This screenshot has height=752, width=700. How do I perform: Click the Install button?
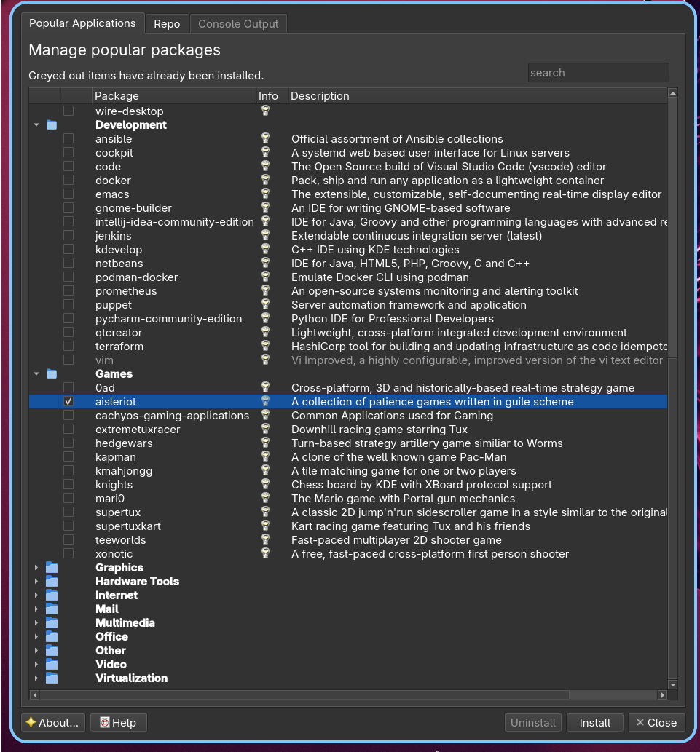595,722
